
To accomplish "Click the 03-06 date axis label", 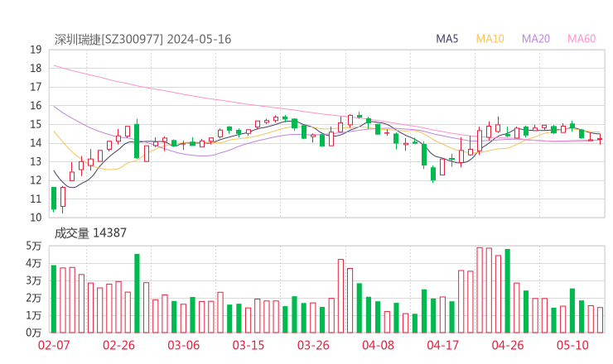I will pyautogui.click(x=184, y=345).
